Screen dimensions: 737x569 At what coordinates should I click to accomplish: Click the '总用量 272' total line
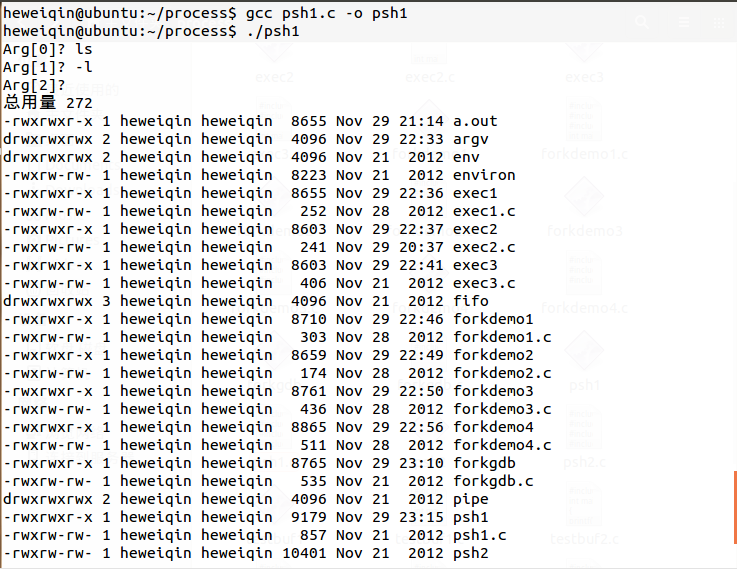47,103
